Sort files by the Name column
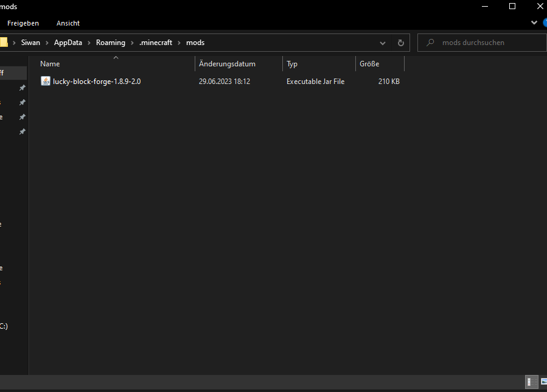 [x=50, y=64]
